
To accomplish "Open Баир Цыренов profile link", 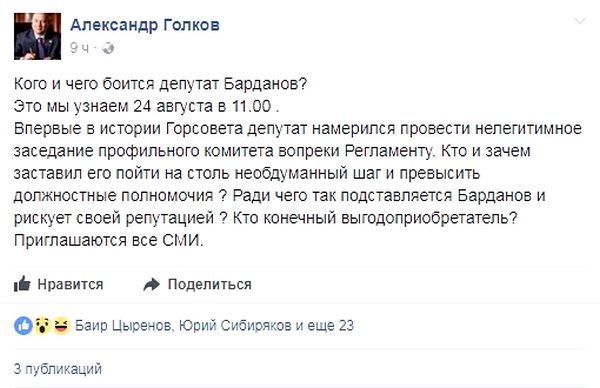I will tap(122, 326).
